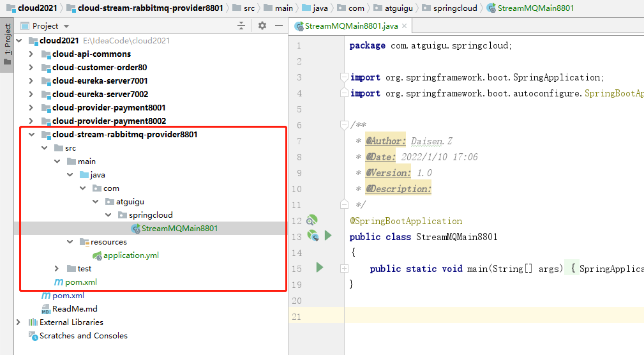Image resolution: width=644 pixels, height=355 pixels.
Task: Hide the Project panel with minimize dash
Action: 279,26
